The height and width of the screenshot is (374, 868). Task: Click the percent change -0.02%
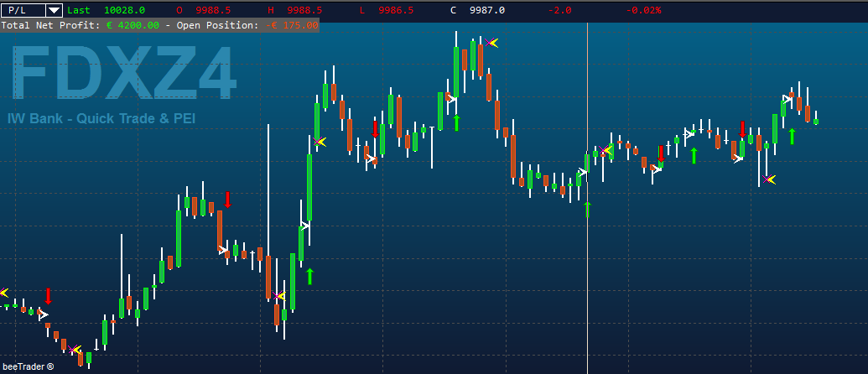tap(644, 10)
